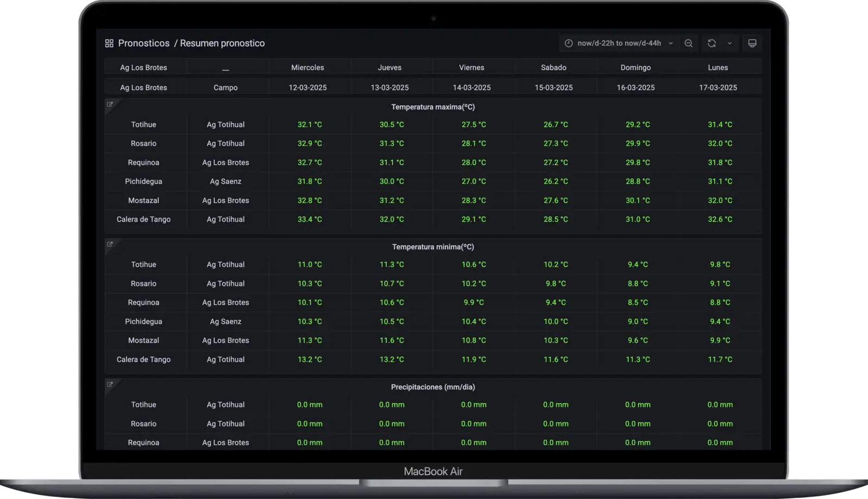Click the Campo header cell
Viewport: 868px width, 499px height.
[226, 88]
